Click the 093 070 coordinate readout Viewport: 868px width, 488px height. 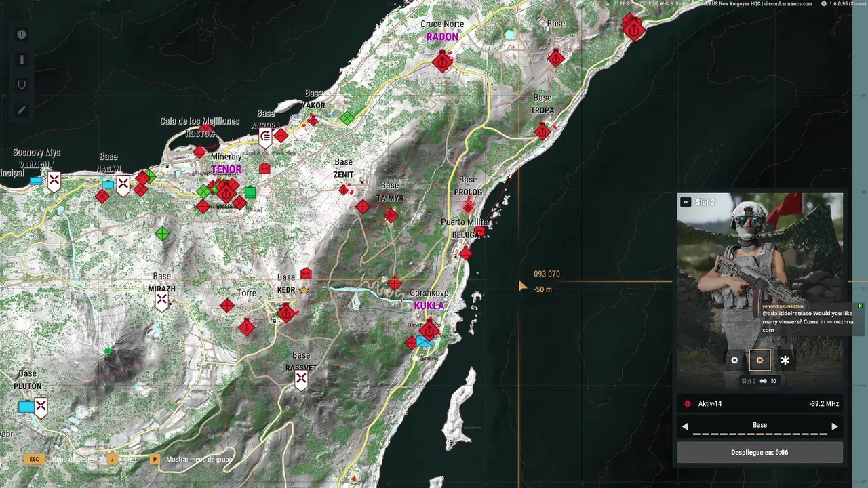pos(547,274)
